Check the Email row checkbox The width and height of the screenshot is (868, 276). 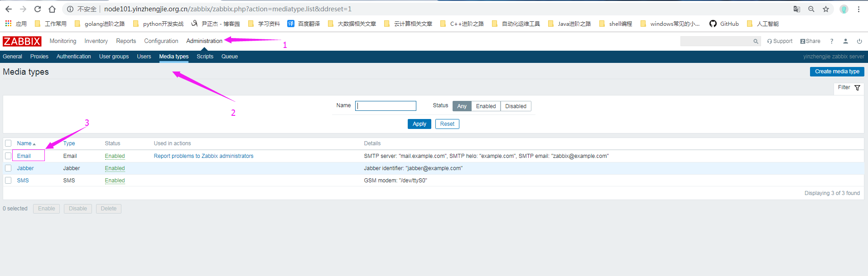click(8, 156)
